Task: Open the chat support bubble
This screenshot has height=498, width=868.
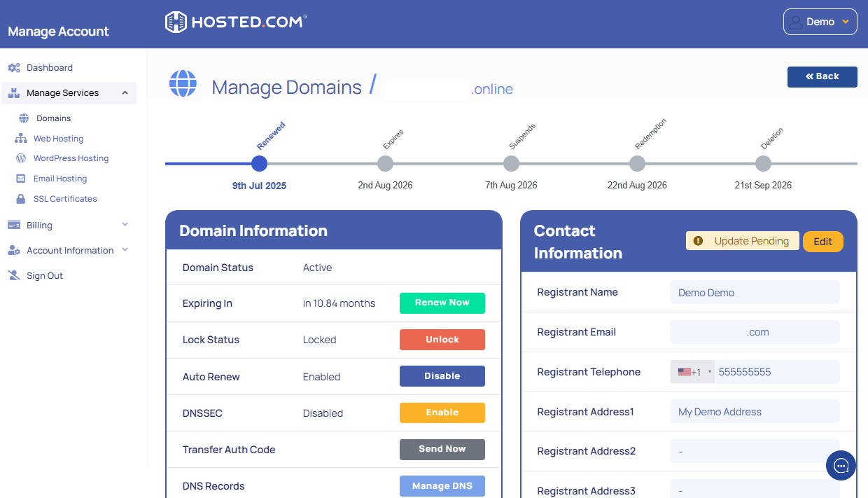Action: pyautogui.click(x=841, y=465)
